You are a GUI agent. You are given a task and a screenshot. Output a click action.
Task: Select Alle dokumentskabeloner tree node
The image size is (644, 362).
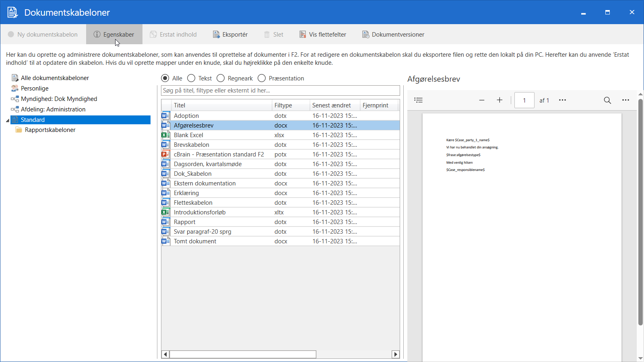(55, 78)
